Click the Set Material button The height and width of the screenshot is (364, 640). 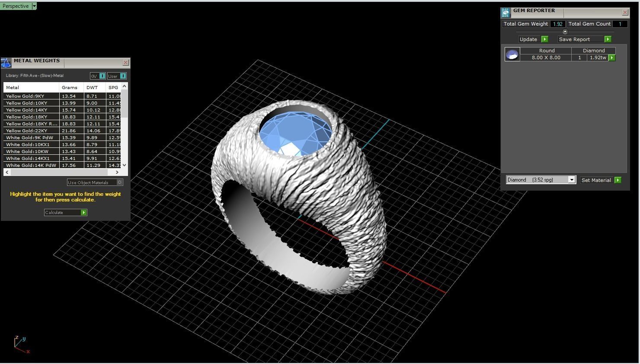[x=597, y=180]
